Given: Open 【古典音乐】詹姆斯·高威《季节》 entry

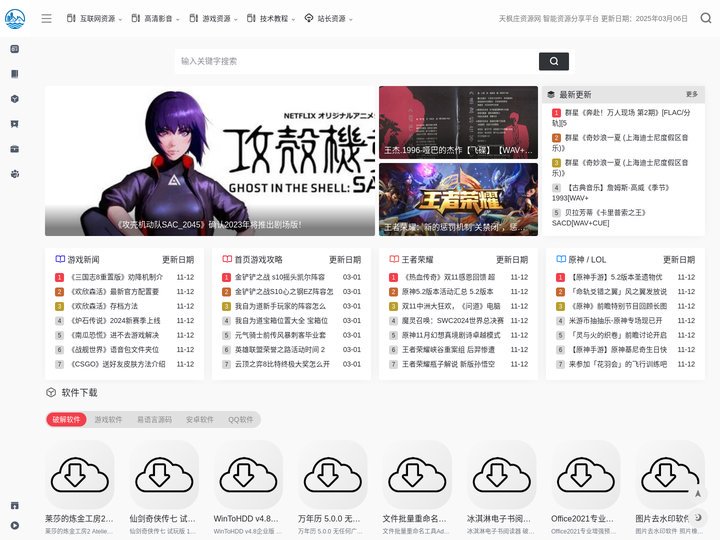Looking at the screenshot, I should click(611, 193).
